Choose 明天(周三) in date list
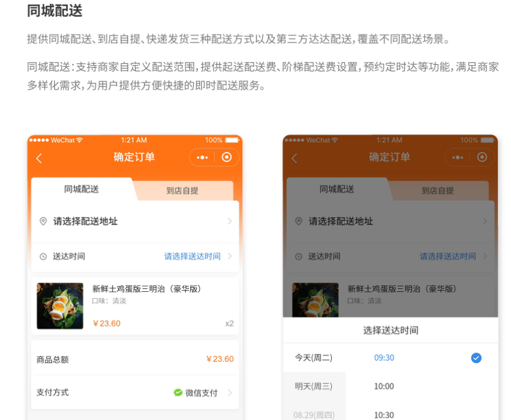The width and height of the screenshot is (511, 420). [x=314, y=387]
